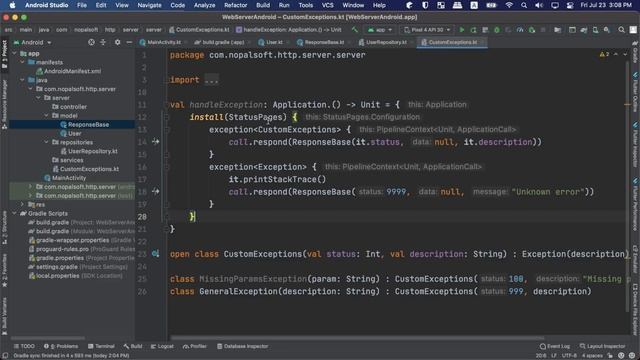Collapse the app module tree node
The width and height of the screenshot is (640, 360).
[x=15, y=53]
